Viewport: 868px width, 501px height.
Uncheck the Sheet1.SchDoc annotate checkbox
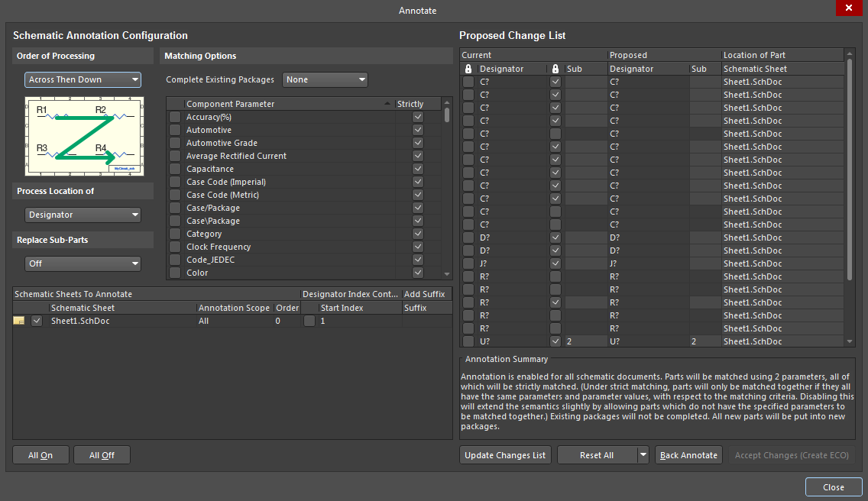[x=35, y=320]
